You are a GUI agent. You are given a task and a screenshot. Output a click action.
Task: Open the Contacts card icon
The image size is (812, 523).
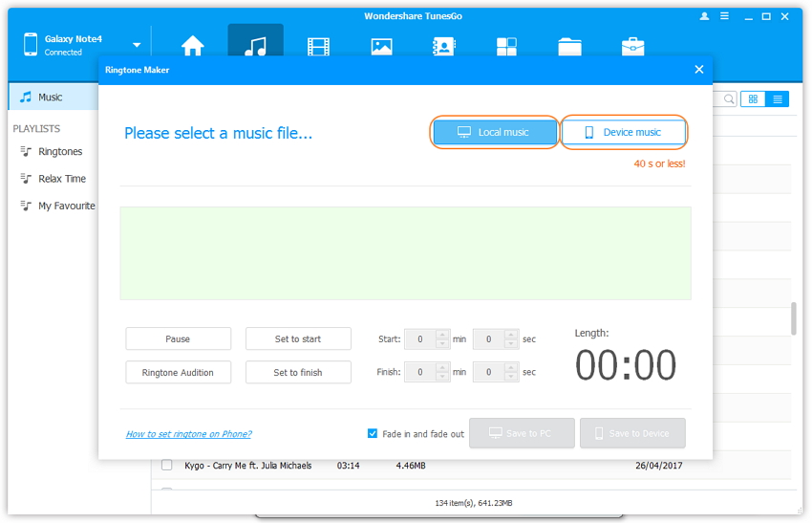pyautogui.click(x=443, y=46)
